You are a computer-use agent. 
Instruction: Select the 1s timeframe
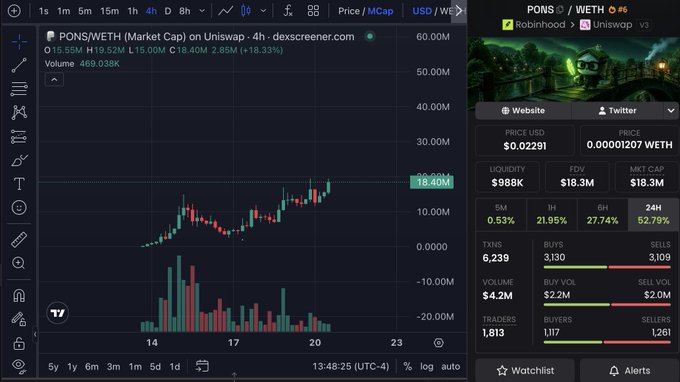click(43, 11)
